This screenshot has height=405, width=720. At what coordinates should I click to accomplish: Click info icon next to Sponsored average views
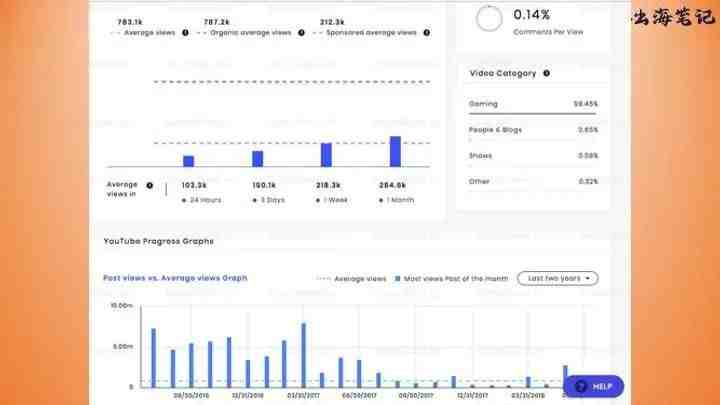click(426, 33)
